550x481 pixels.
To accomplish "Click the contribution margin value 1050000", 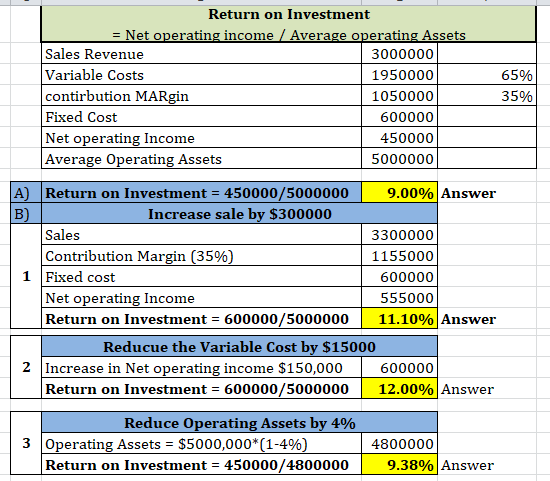I will [x=400, y=95].
